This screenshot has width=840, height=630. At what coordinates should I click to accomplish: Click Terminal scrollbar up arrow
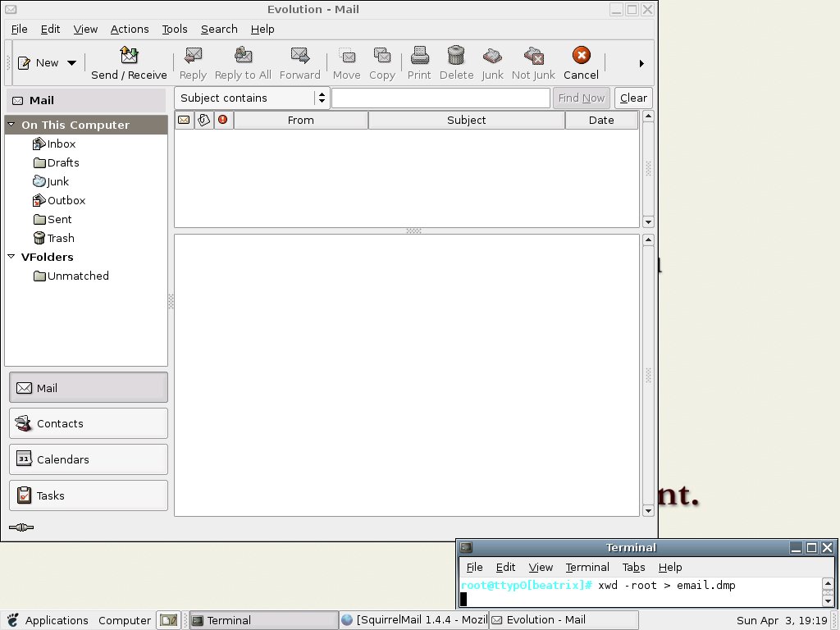coord(829,583)
